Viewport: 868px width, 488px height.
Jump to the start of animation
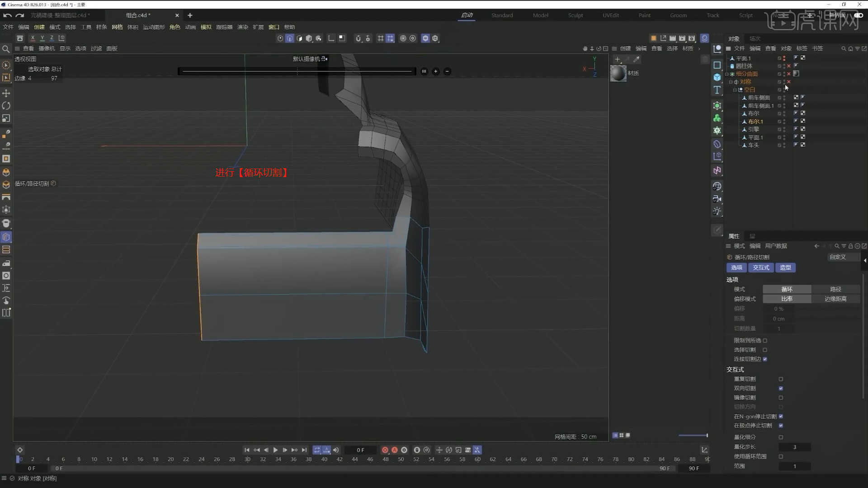[x=247, y=450]
